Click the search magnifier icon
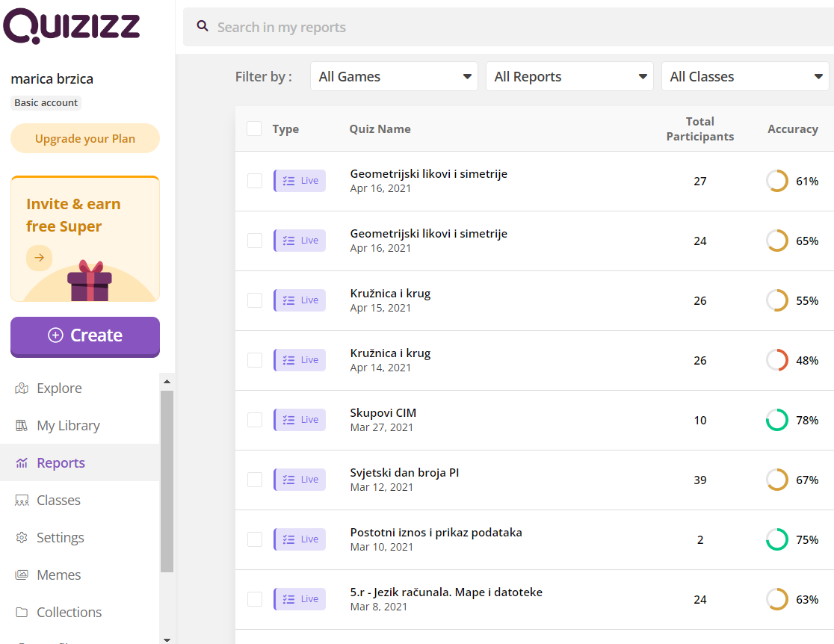This screenshot has height=644, width=834. 202,26
